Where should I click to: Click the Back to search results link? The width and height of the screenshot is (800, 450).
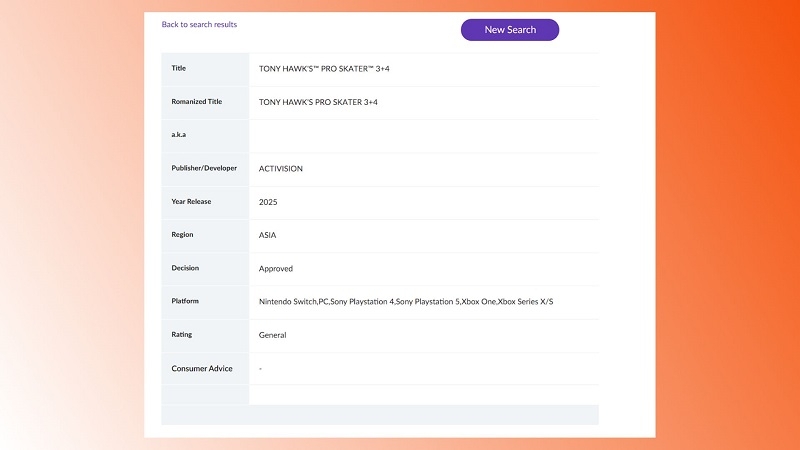coord(199,24)
